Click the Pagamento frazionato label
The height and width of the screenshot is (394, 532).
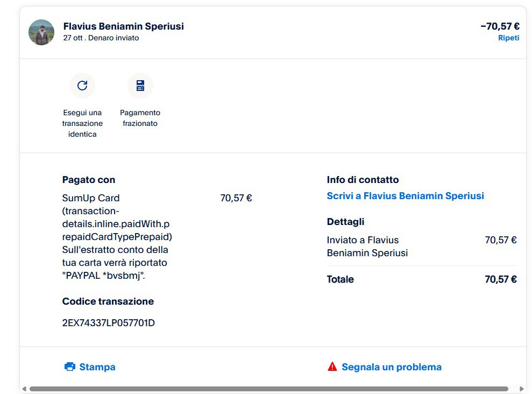(x=140, y=118)
